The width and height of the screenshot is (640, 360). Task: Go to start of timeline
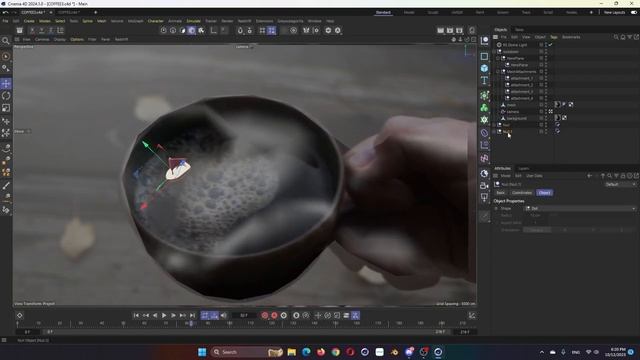click(136, 316)
